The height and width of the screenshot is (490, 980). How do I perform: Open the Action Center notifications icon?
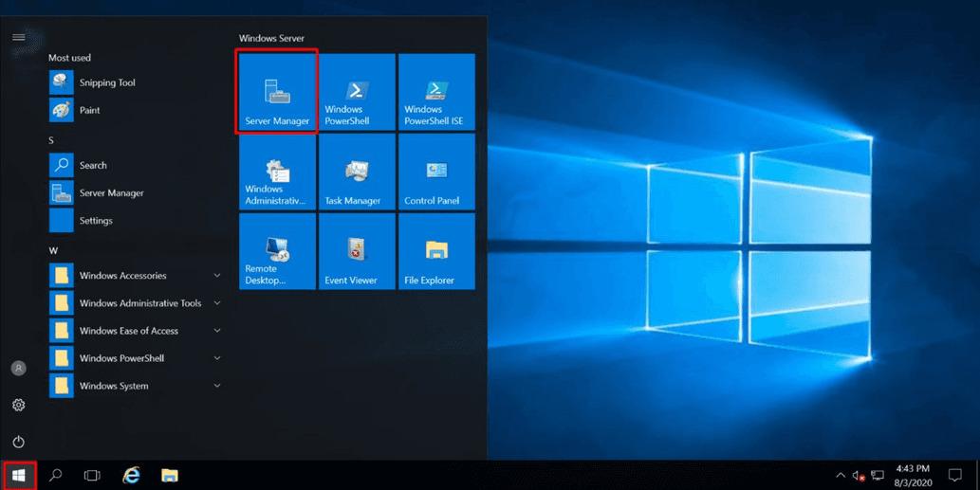(x=955, y=476)
